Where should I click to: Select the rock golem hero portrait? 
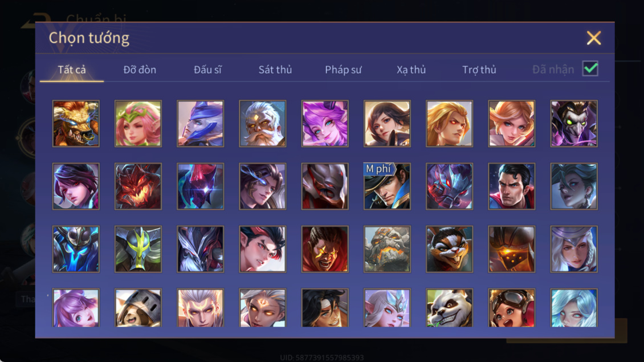click(387, 249)
